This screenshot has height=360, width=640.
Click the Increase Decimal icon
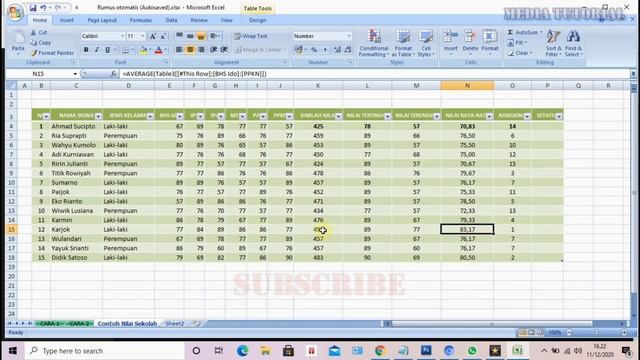(338, 50)
